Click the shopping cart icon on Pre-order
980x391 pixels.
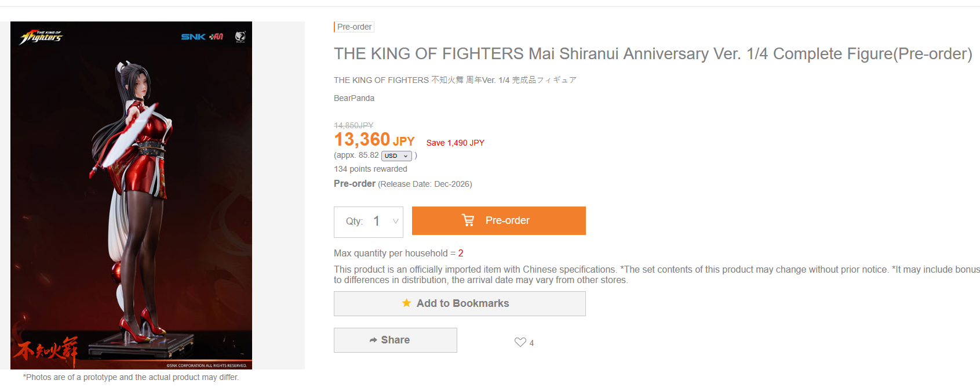tap(468, 220)
